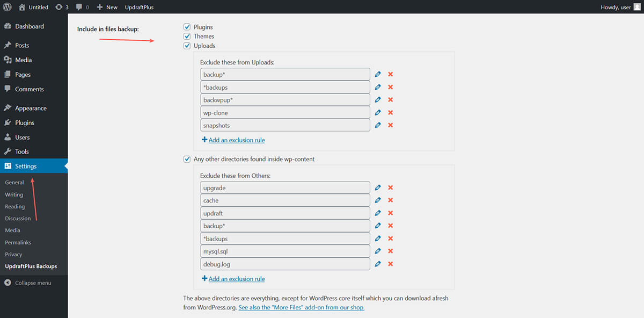Open UpdraftPlus admin bar menu
Viewport: 644px width, 318px height.
click(x=139, y=7)
